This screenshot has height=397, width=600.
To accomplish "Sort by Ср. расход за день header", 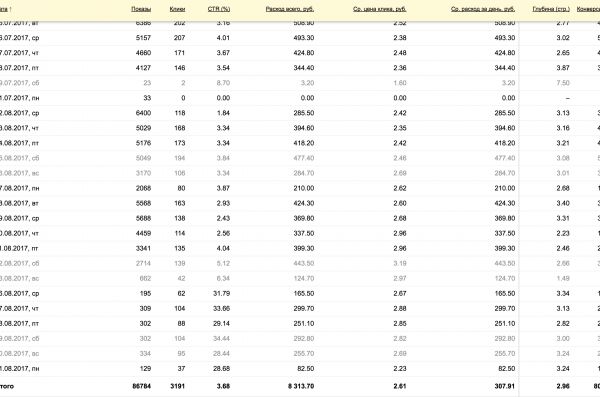I will tap(483, 9).
